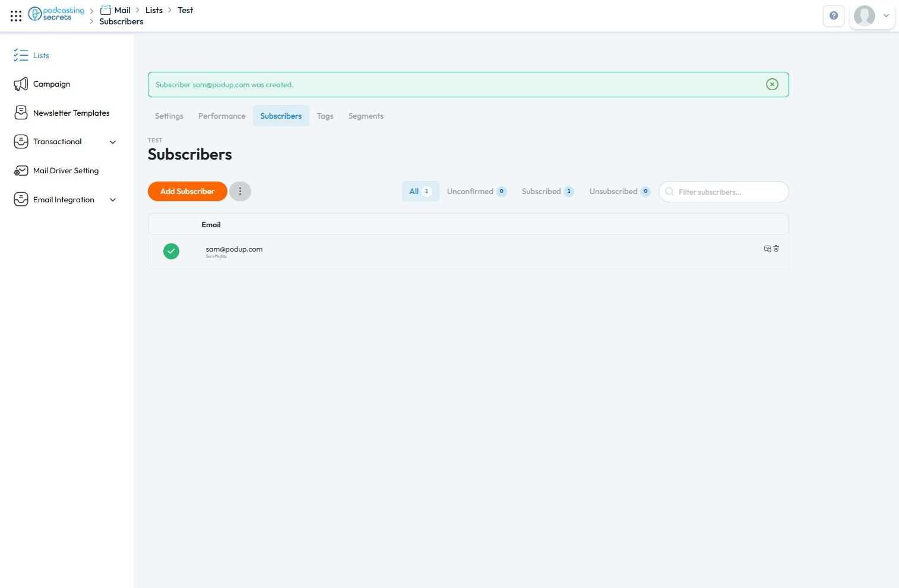Focus the Filter subscribers search field
This screenshot has height=588, width=899.
pos(724,192)
